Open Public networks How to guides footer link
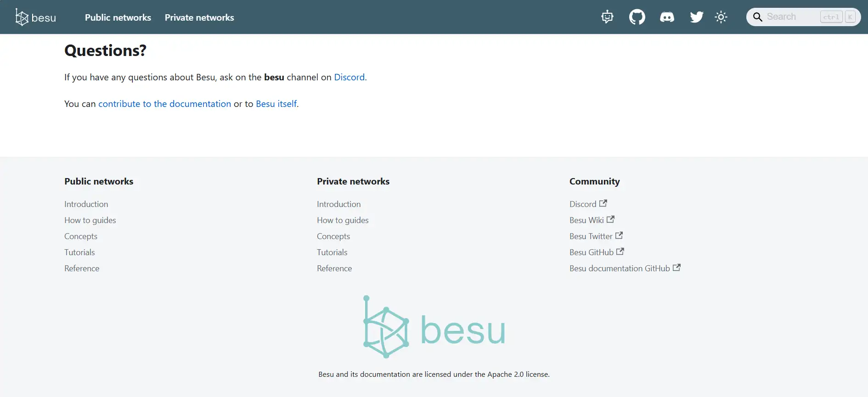 pos(90,220)
